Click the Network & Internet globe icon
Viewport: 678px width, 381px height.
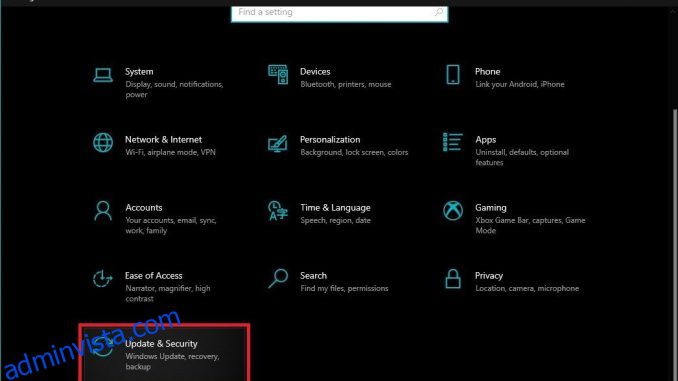pyautogui.click(x=103, y=142)
